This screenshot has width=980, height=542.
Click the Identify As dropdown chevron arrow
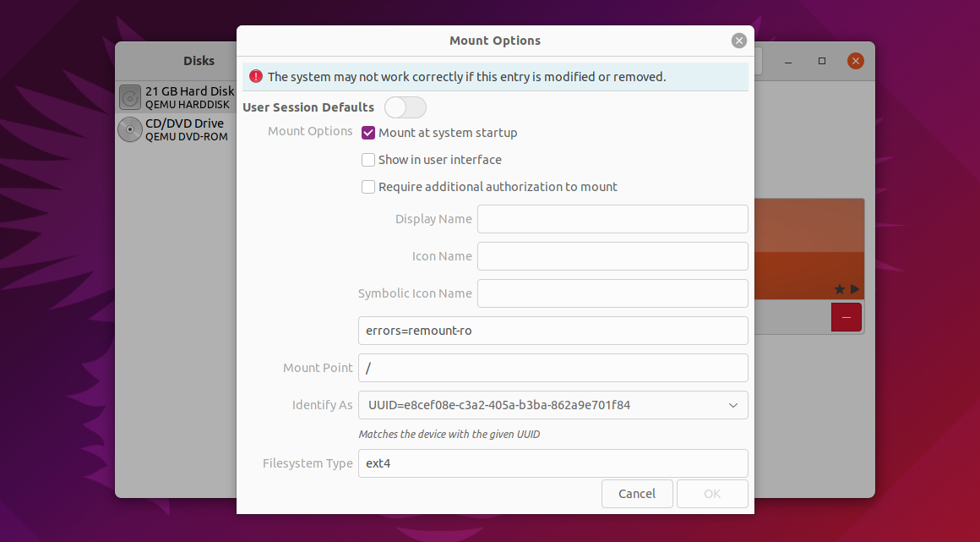[x=733, y=405]
